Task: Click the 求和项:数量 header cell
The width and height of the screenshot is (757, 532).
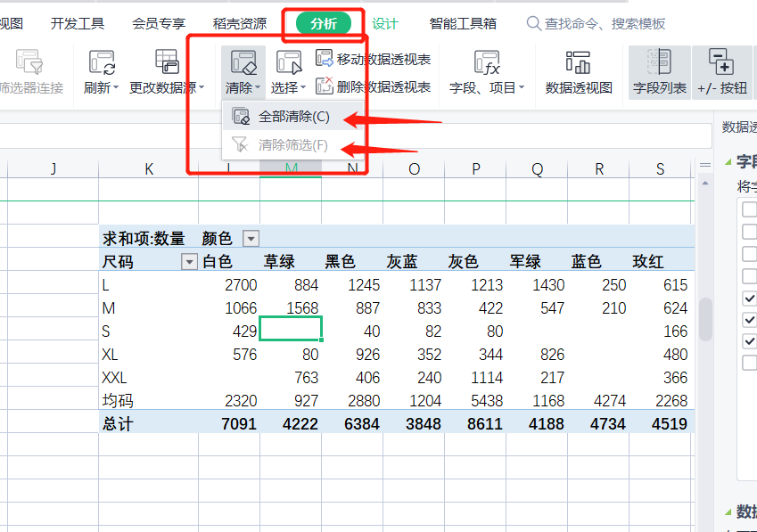Action: click(x=149, y=238)
